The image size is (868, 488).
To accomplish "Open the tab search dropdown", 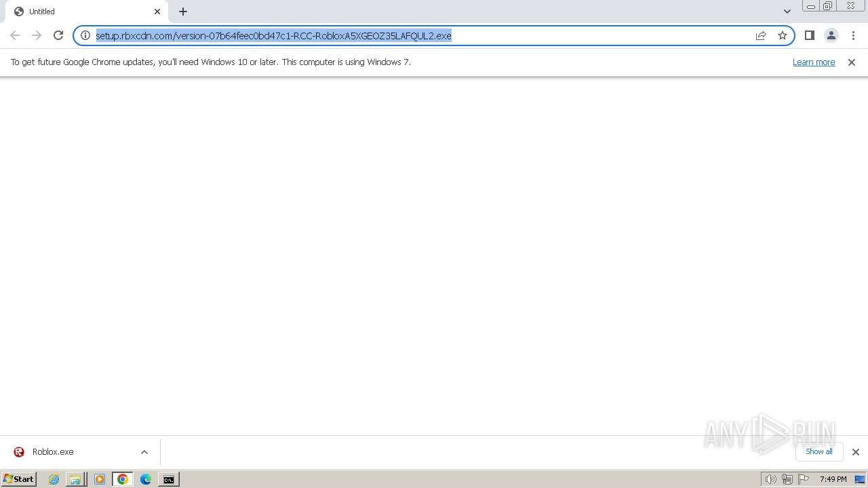I will coord(787,12).
